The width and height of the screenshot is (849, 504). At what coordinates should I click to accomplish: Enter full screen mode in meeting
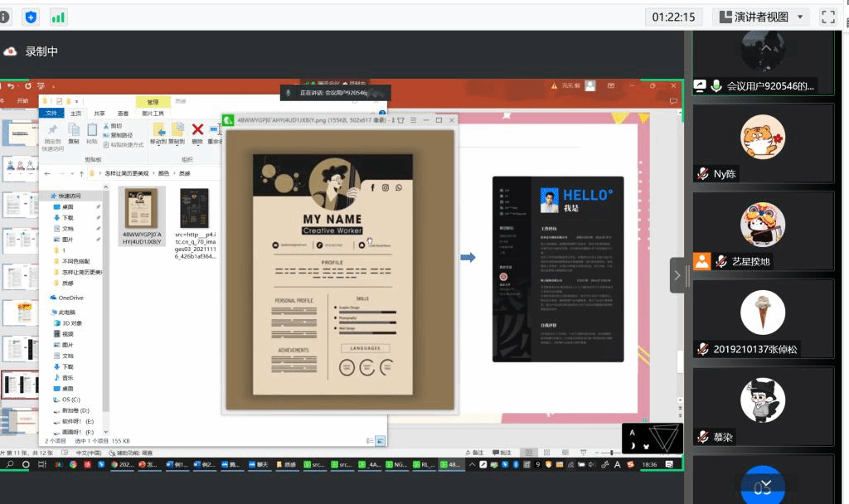point(827,17)
